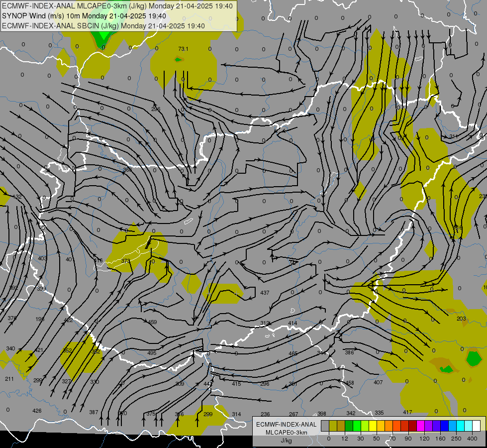
Task: Select the white legend swatch
Action: [476, 426]
